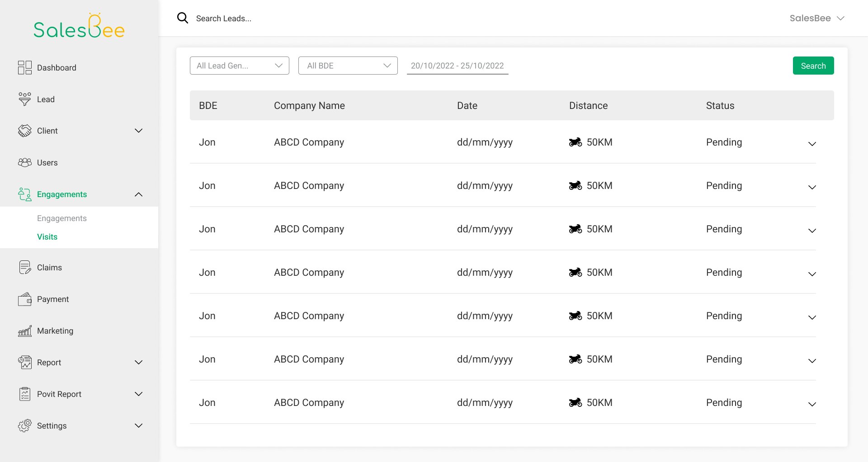Click motorbike icon in fourth table row

click(576, 273)
